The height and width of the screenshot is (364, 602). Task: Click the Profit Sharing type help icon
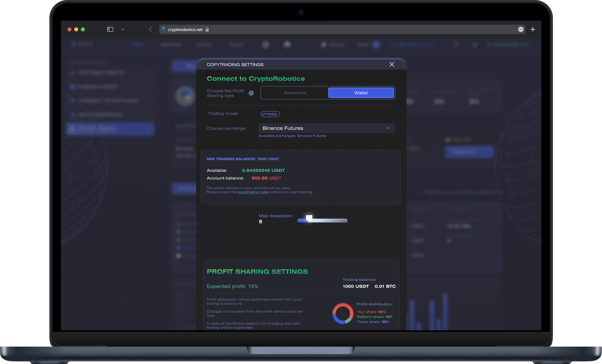point(251,93)
